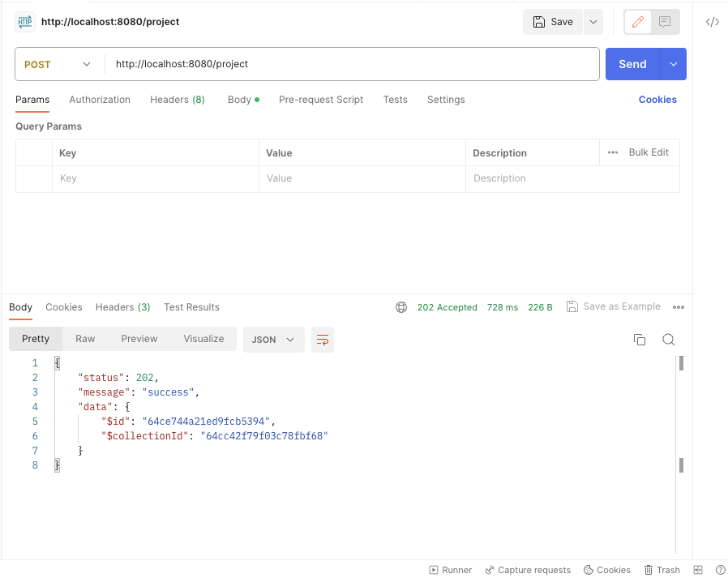The width and height of the screenshot is (728, 578).
Task: Click the globe network information icon
Action: click(x=401, y=307)
